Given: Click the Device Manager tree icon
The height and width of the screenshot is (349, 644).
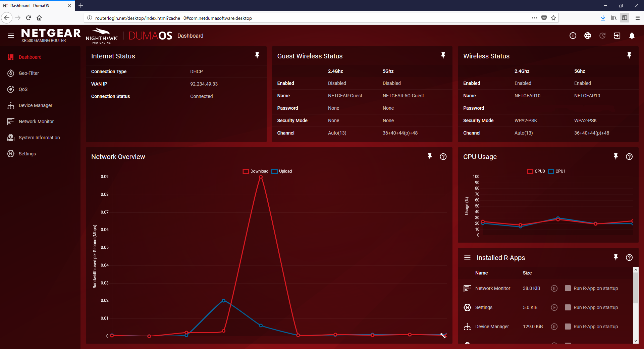Looking at the screenshot, I should pos(11,105).
